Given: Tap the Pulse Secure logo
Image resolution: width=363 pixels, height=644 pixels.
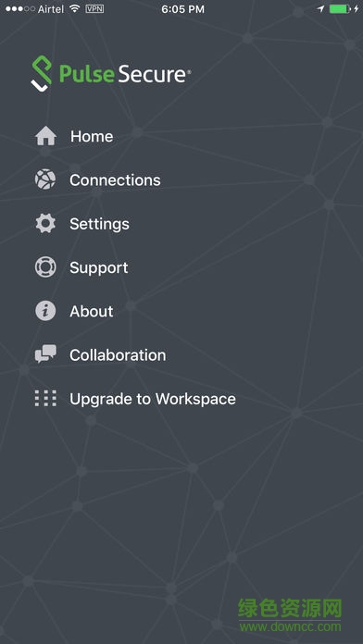Looking at the screenshot, I should [x=111, y=74].
